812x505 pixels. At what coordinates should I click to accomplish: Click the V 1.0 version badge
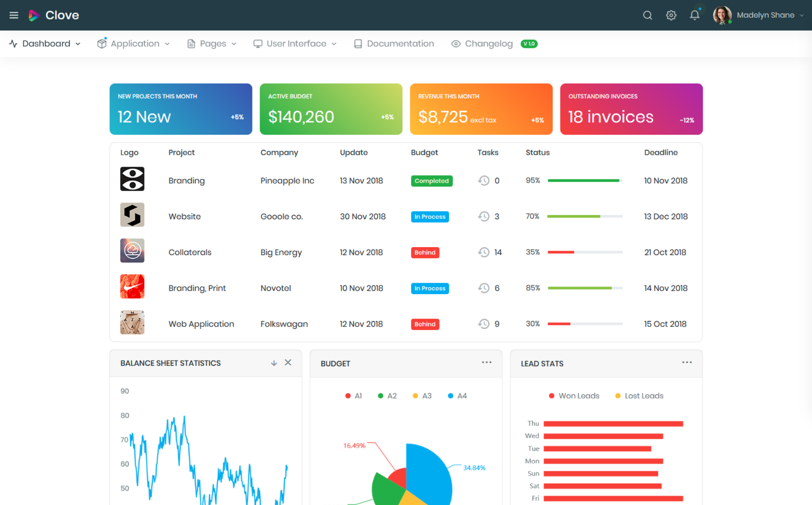[529, 44]
